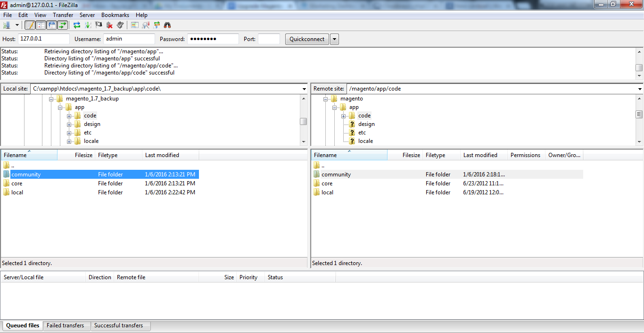
Task: Select community folder in local file list
Action: [100, 175]
